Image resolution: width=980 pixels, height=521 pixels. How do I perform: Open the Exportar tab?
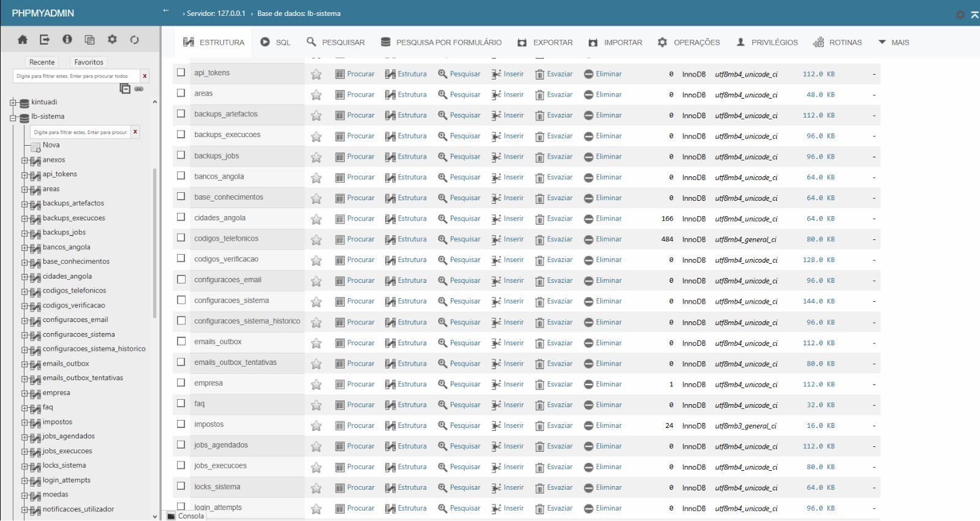click(545, 42)
